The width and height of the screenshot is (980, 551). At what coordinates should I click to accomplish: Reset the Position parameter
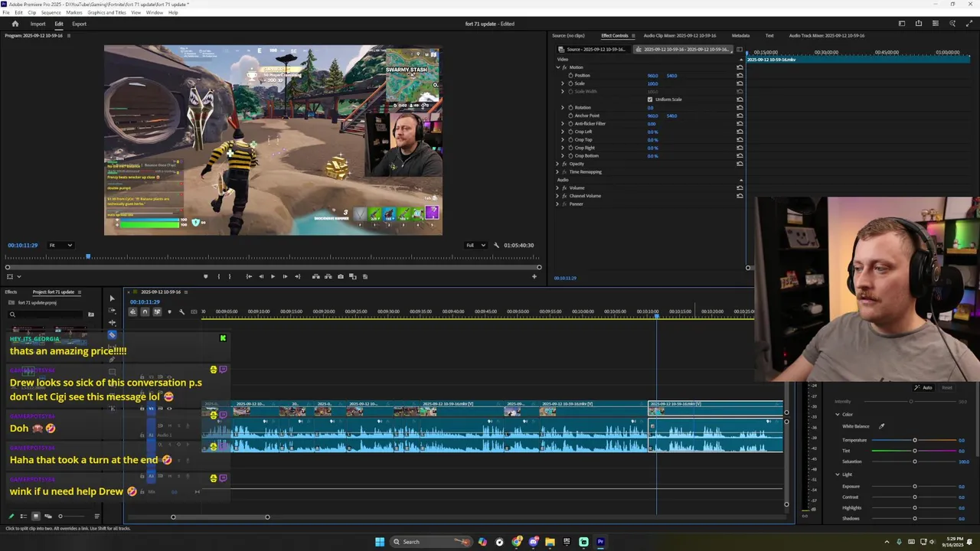coord(740,75)
